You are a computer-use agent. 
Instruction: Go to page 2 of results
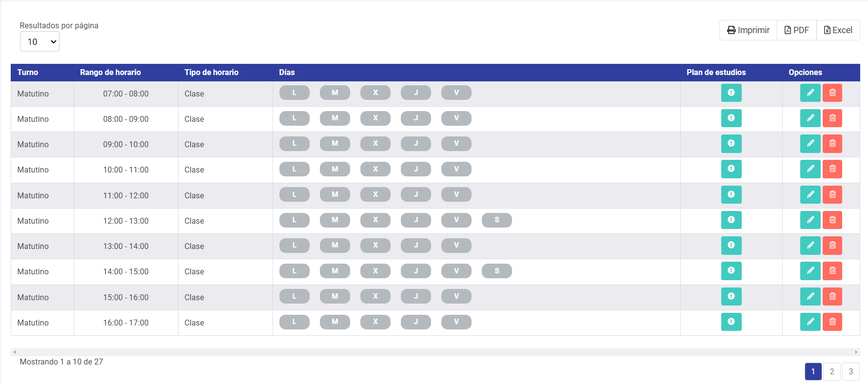[832, 371]
